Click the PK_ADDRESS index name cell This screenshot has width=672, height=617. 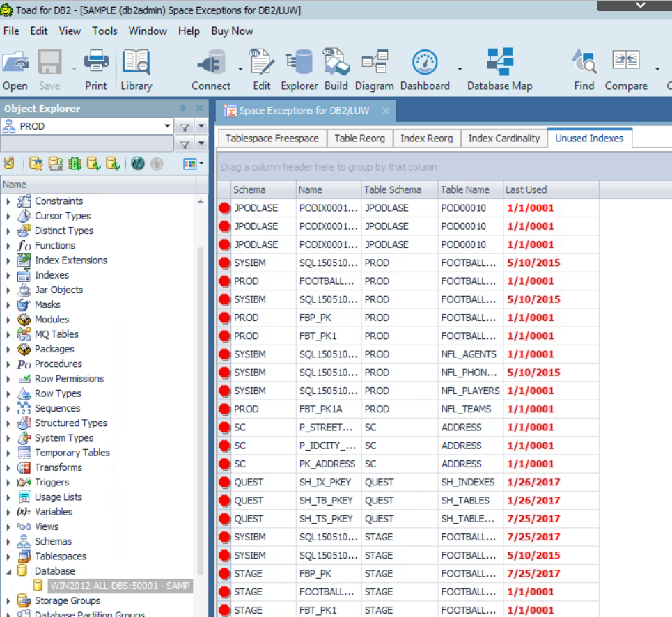coord(329,464)
